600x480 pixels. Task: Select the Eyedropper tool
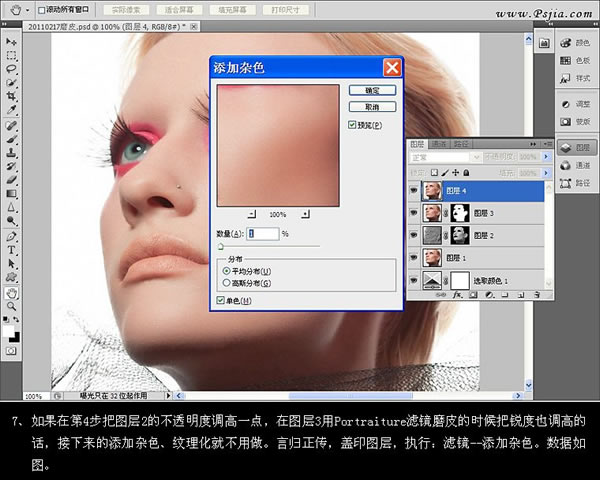coord(11,109)
